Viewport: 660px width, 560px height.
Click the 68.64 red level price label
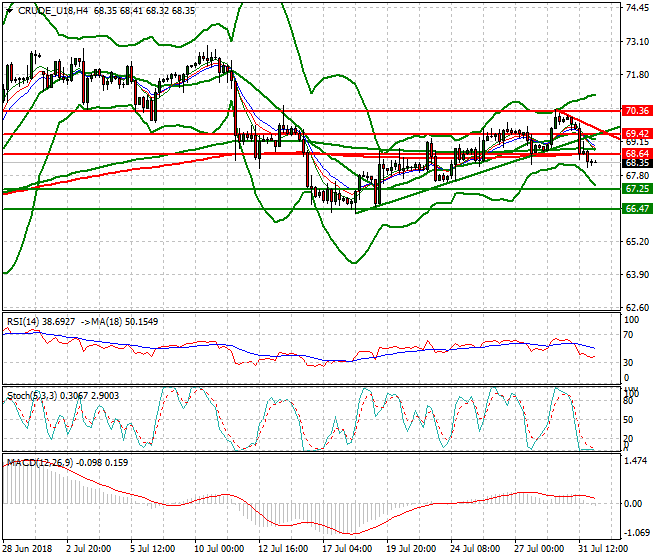pyautogui.click(x=637, y=154)
